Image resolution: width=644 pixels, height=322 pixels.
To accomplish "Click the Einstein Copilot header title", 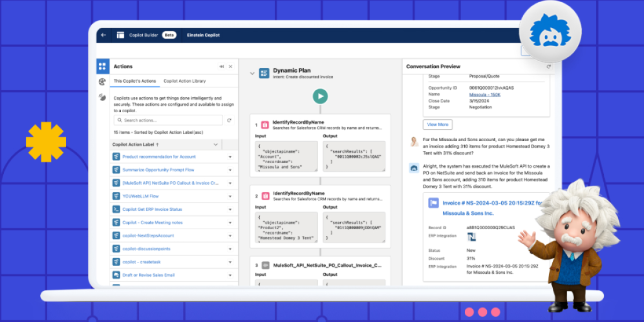I will [203, 35].
